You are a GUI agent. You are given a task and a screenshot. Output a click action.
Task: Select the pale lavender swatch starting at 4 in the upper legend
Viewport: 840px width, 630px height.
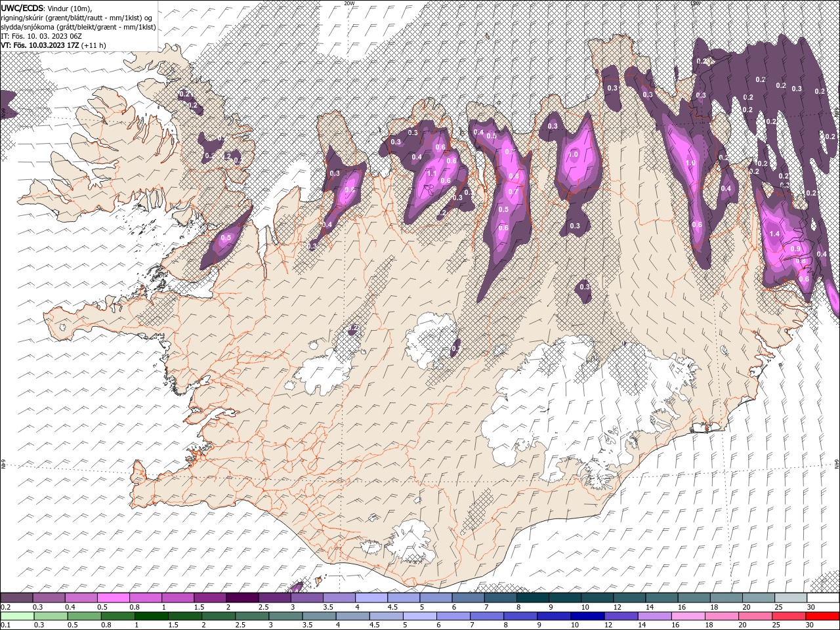pos(371,598)
